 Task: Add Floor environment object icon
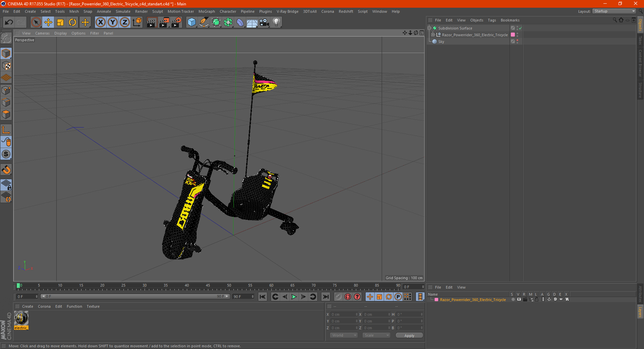[252, 22]
